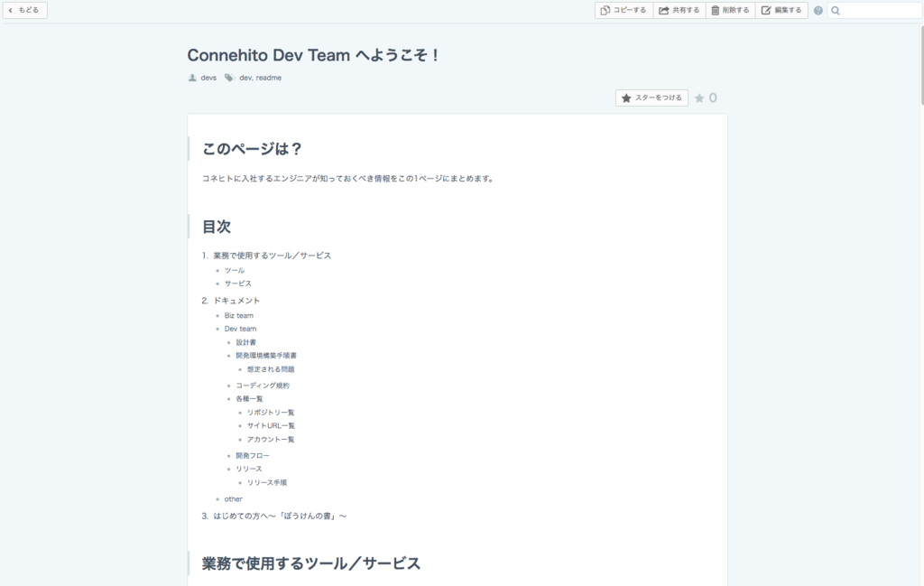This screenshot has height=586, width=924.
Task: Open リポジトリ一覧 entry
Action: (271, 413)
